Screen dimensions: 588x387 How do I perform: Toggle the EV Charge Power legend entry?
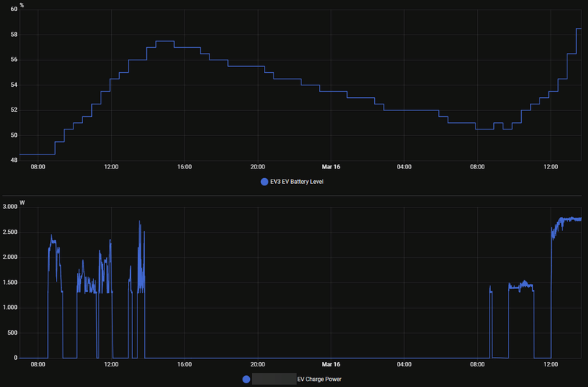tap(292, 379)
